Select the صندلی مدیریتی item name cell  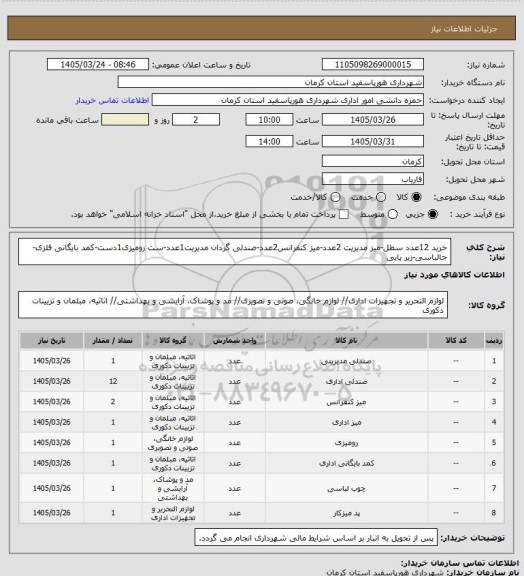tap(346, 361)
